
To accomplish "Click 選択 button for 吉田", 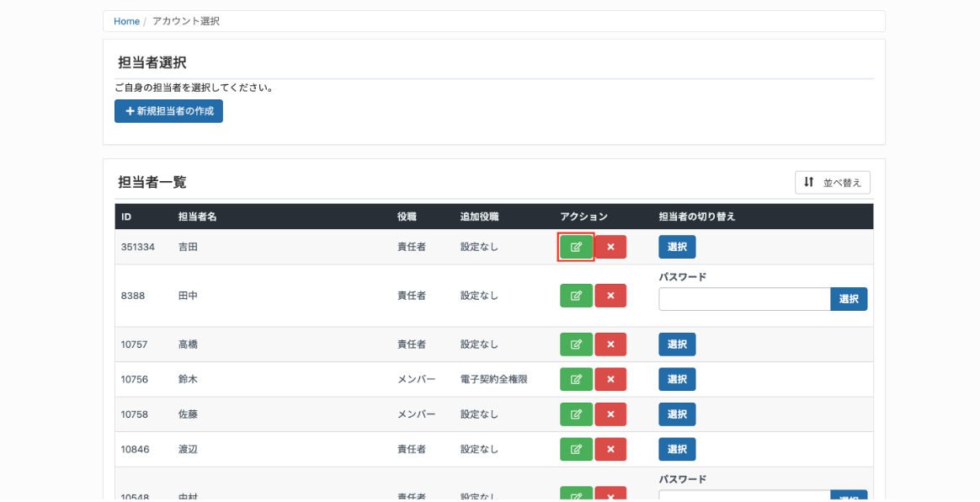I will tap(677, 247).
